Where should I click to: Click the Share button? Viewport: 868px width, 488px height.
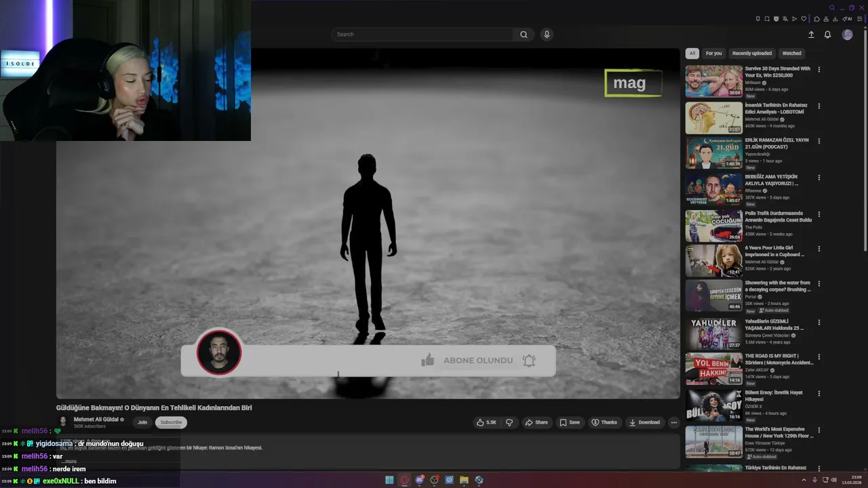(536, 422)
